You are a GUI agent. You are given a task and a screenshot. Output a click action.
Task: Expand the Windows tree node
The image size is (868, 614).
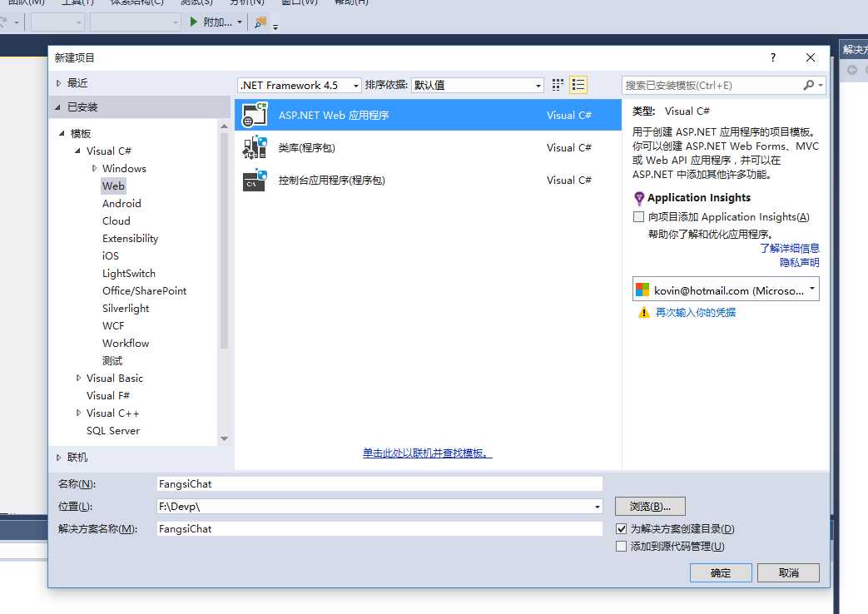(94, 168)
